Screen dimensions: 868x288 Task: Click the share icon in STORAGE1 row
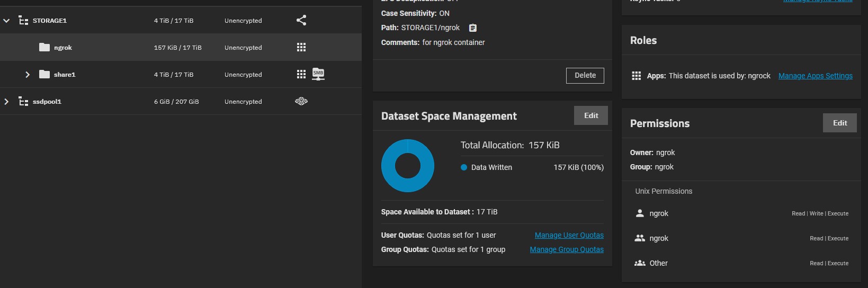pyautogui.click(x=301, y=20)
